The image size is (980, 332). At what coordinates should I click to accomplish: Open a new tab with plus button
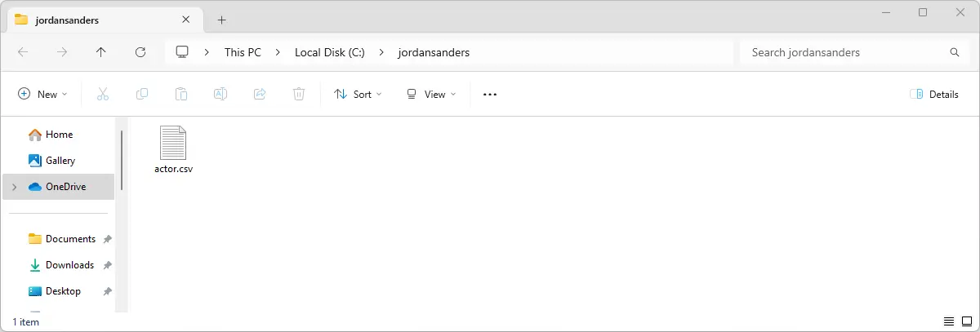click(221, 20)
